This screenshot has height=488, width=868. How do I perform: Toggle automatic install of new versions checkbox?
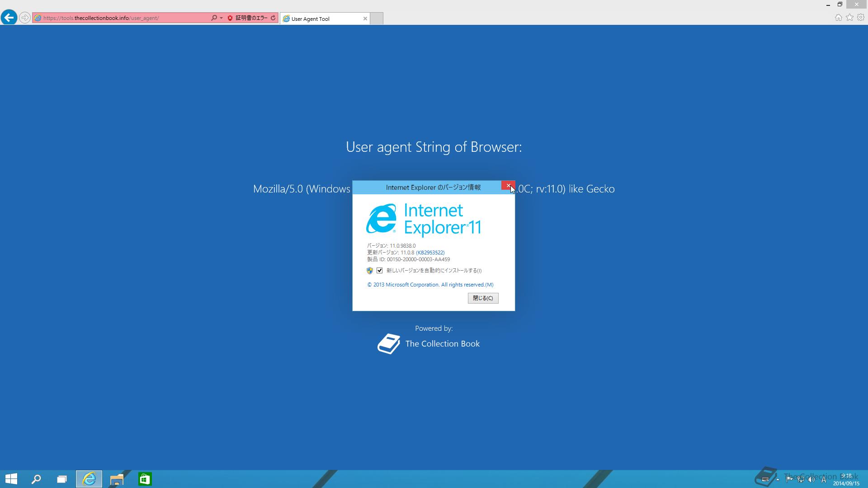(380, 270)
